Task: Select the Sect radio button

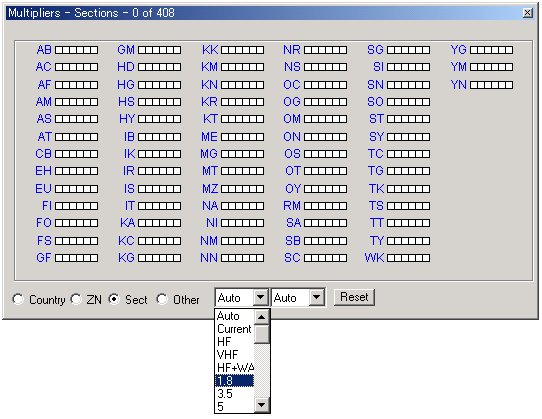Action: pos(114,299)
